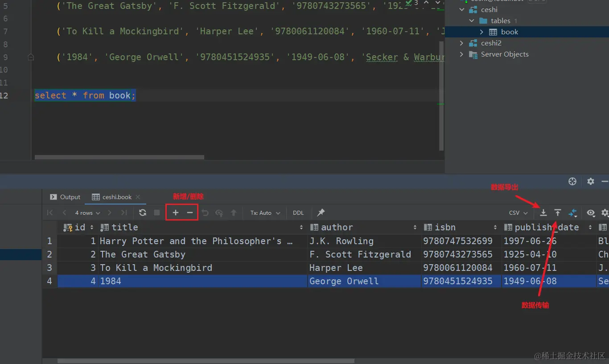Click the fold marker beside line 9
This screenshot has width=609, height=364.
(31, 57)
